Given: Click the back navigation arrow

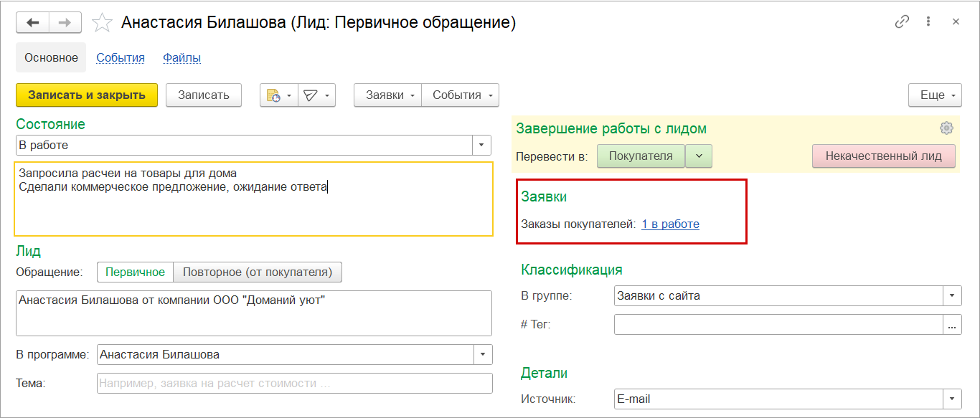Looking at the screenshot, I should click(33, 23).
